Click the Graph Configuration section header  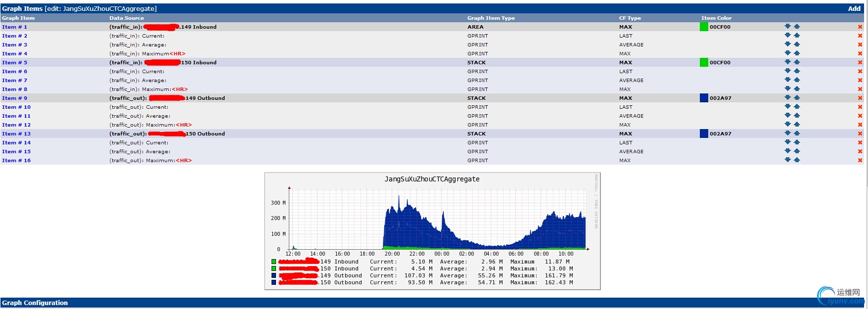pos(433,303)
